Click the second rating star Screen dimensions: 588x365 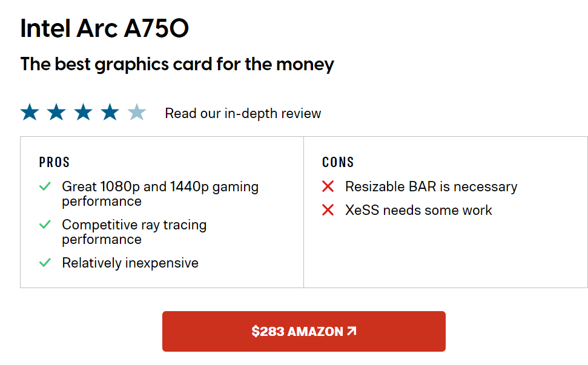coord(56,113)
